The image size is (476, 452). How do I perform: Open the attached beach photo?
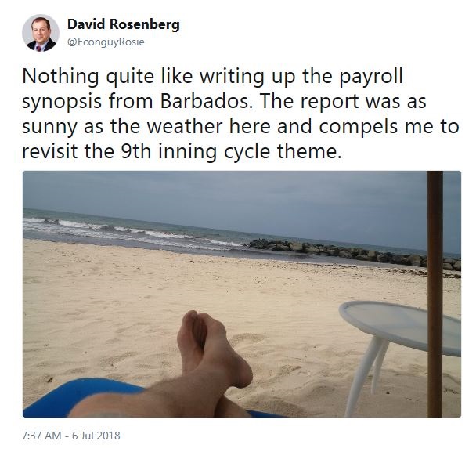coord(242,294)
